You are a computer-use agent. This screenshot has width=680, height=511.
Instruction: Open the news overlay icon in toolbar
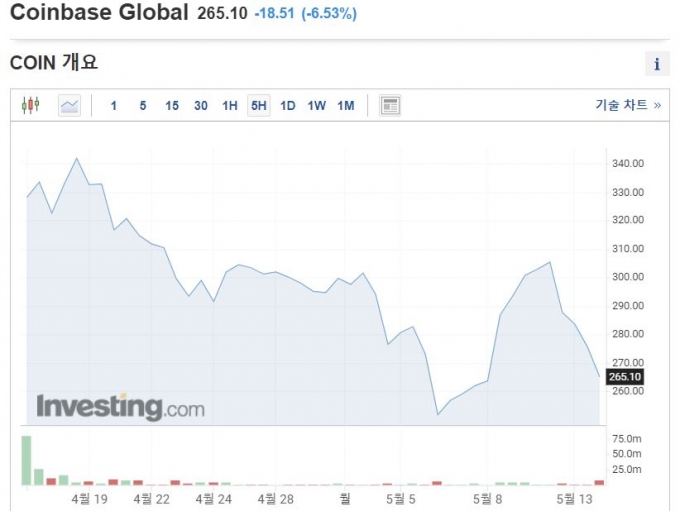point(390,105)
